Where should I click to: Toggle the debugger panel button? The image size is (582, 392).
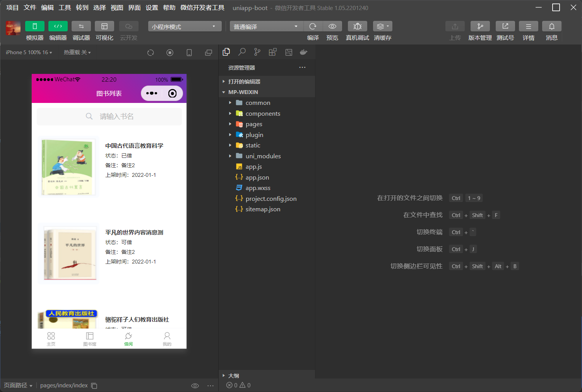81,26
